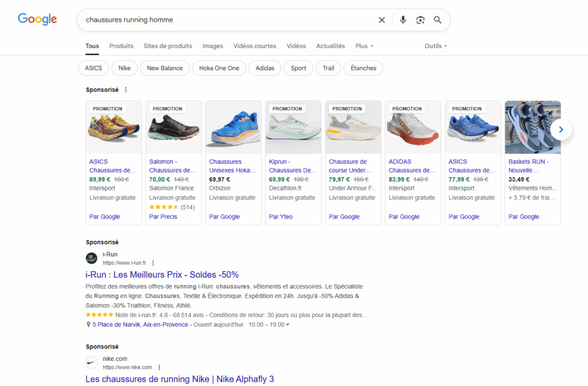Screen dimensions: 588x386
Task: Filter by Trail chip
Action: point(328,68)
